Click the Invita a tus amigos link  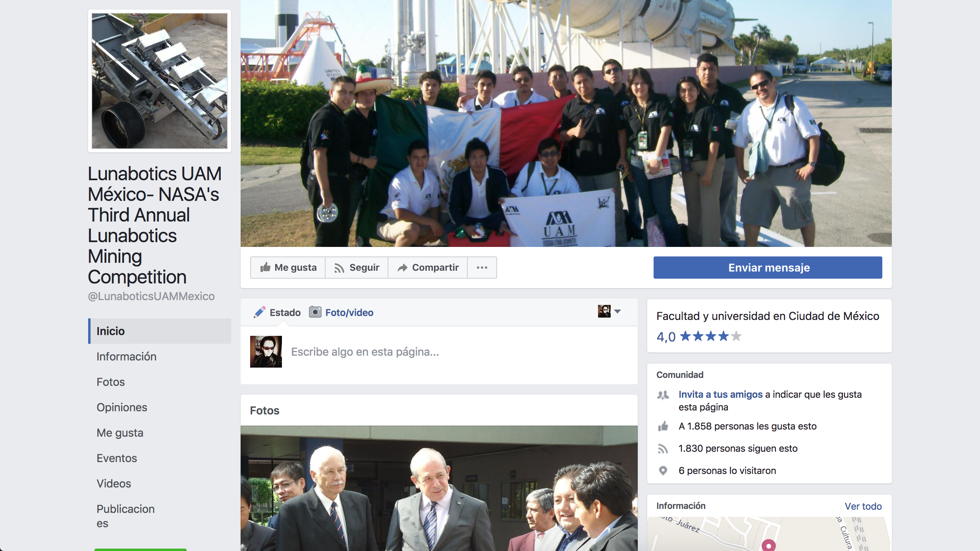[721, 395]
